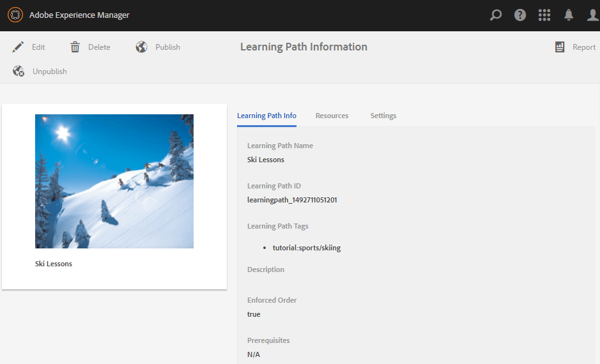Click the Delete label

[x=99, y=47]
